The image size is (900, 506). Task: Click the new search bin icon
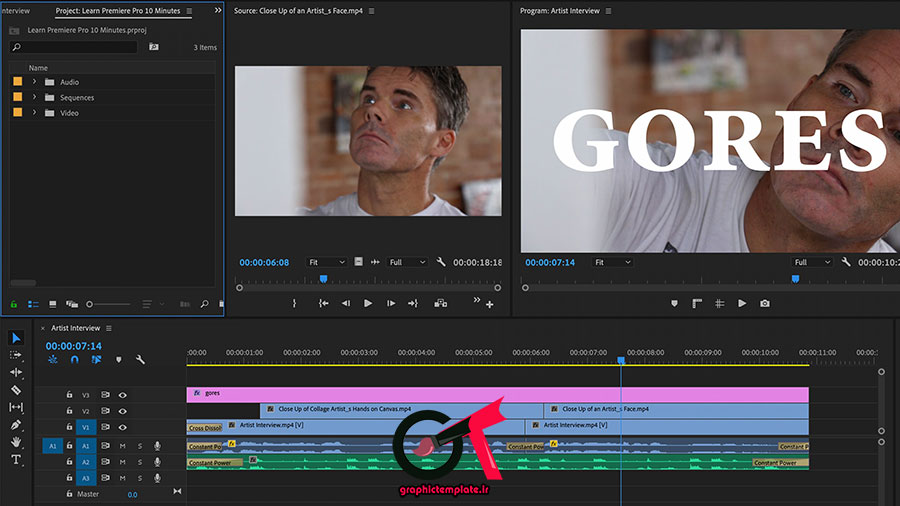click(x=154, y=47)
